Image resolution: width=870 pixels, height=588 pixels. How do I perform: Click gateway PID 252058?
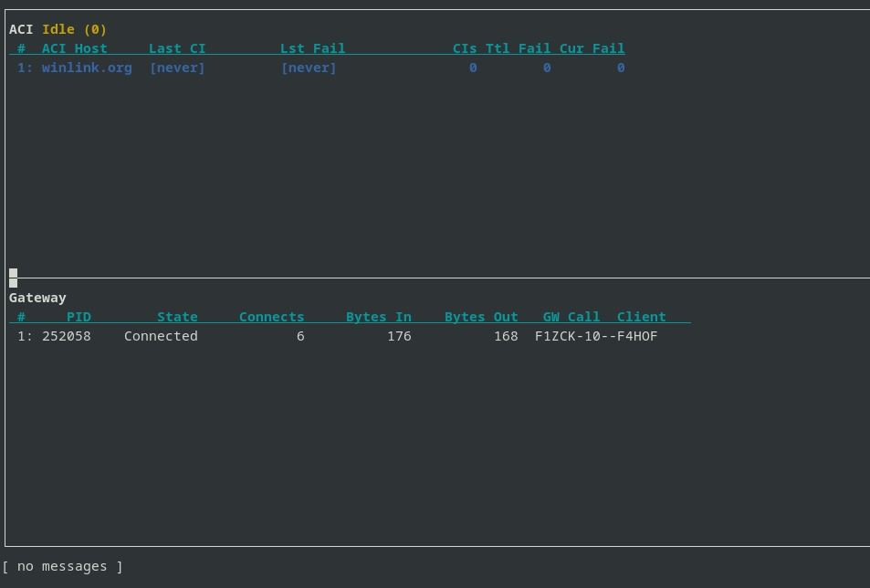(66, 336)
